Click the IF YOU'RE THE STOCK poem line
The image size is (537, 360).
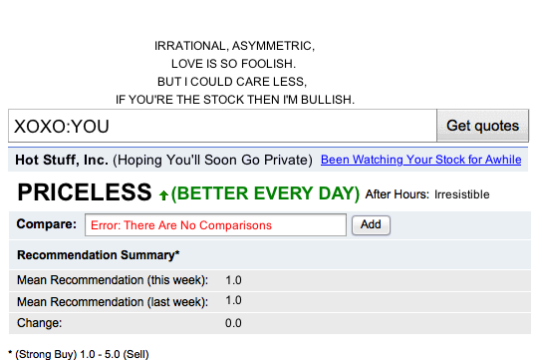(x=235, y=100)
